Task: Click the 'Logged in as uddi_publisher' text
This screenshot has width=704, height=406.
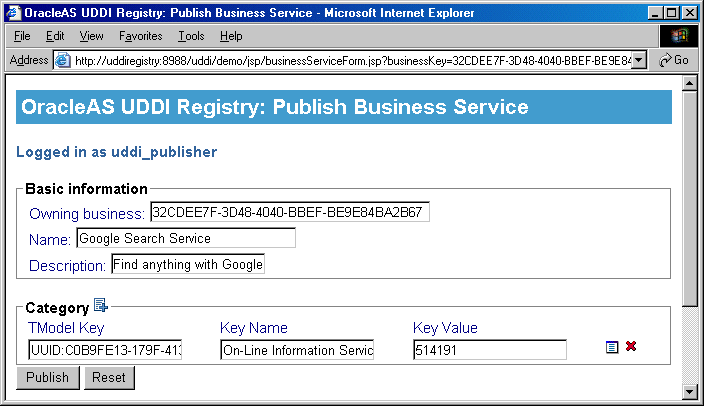Action: coord(117,152)
